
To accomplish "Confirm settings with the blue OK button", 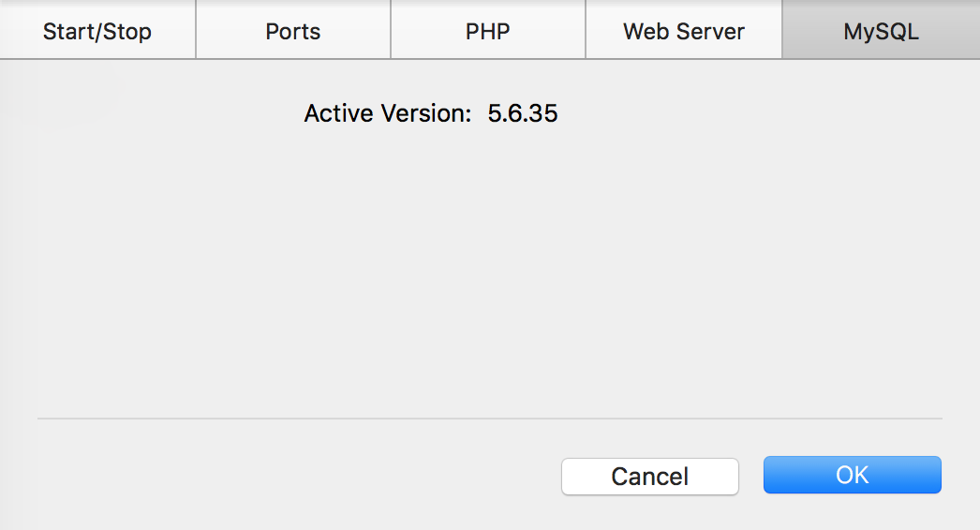I will pyautogui.click(x=852, y=475).
